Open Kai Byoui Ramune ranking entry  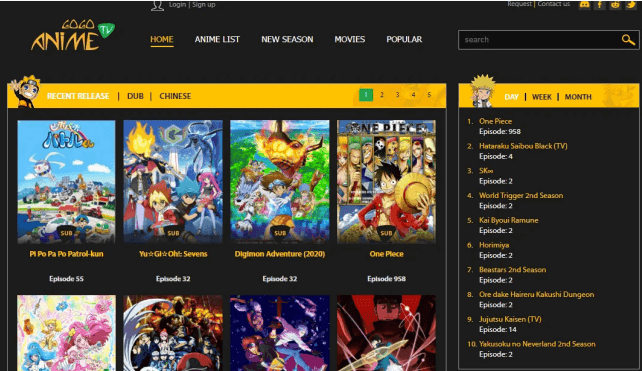[x=509, y=220]
